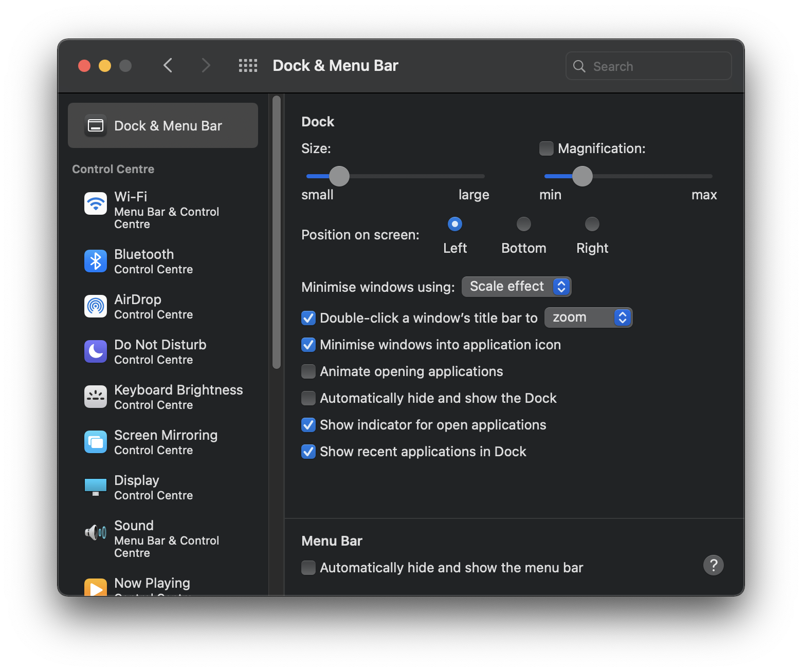
Task: Open Screen Mirroring sidebar entry
Action: click(163, 442)
